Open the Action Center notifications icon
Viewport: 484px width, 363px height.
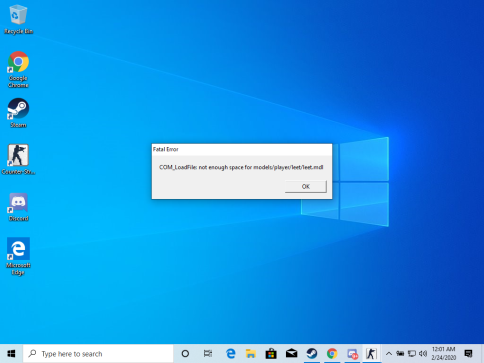[x=469, y=354]
